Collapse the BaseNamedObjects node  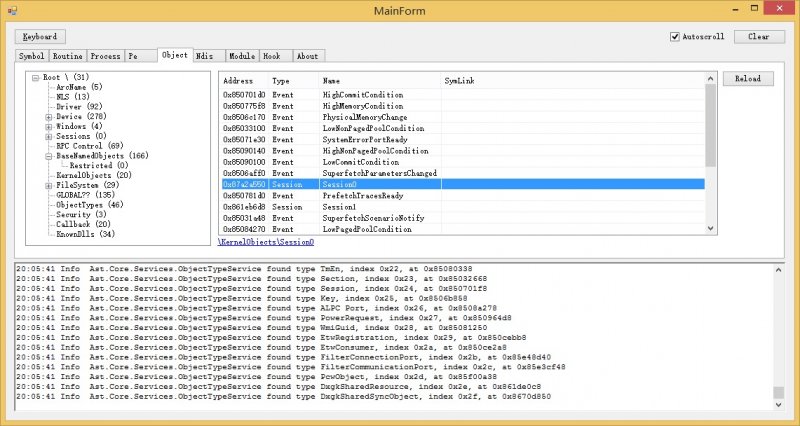click(48, 156)
